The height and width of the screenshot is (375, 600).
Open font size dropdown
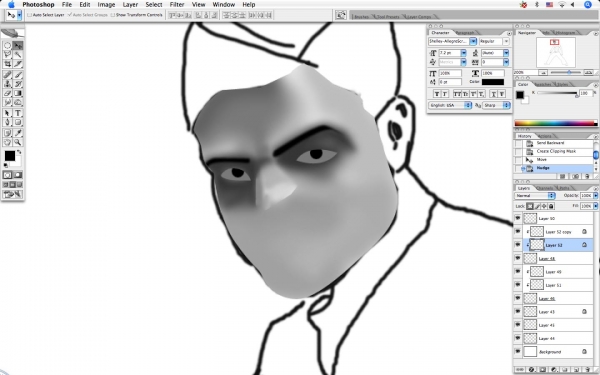pyautogui.click(x=464, y=53)
